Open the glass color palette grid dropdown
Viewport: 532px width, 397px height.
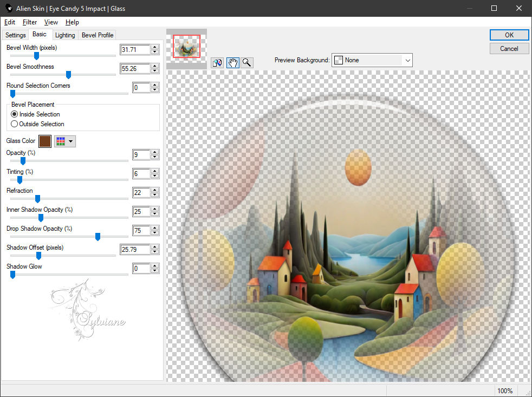click(x=65, y=141)
